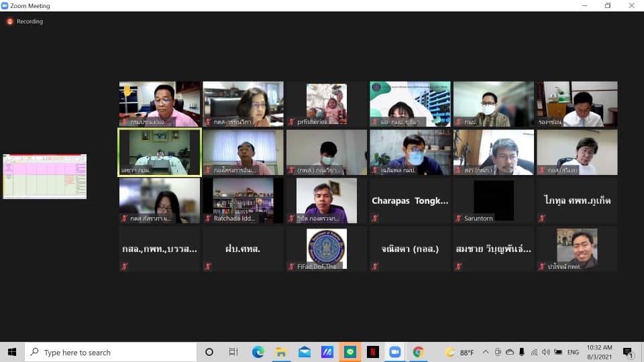Open network settings in system tray
Viewport: 644px width, 362px height.
[535, 352]
